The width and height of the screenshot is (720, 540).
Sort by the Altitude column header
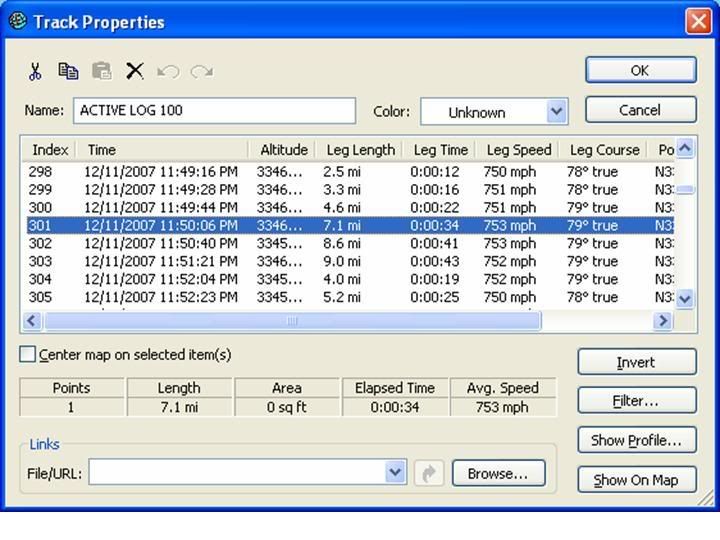pos(283,150)
